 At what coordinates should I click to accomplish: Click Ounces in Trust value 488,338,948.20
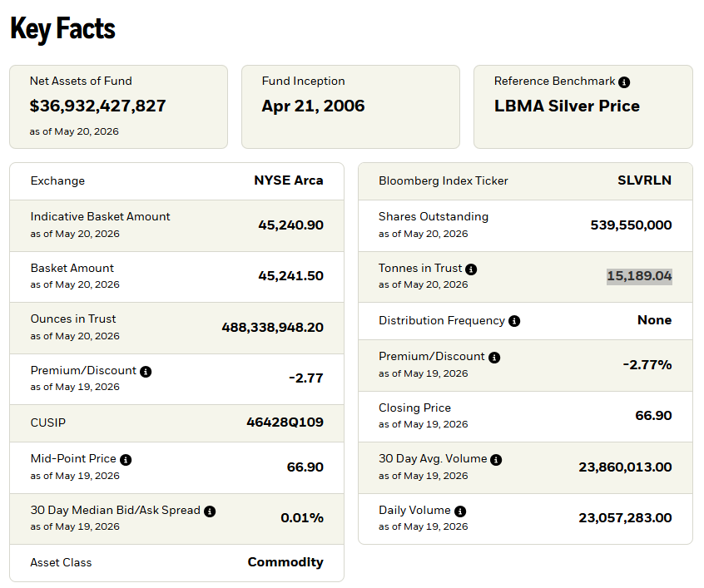pyautogui.click(x=273, y=327)
